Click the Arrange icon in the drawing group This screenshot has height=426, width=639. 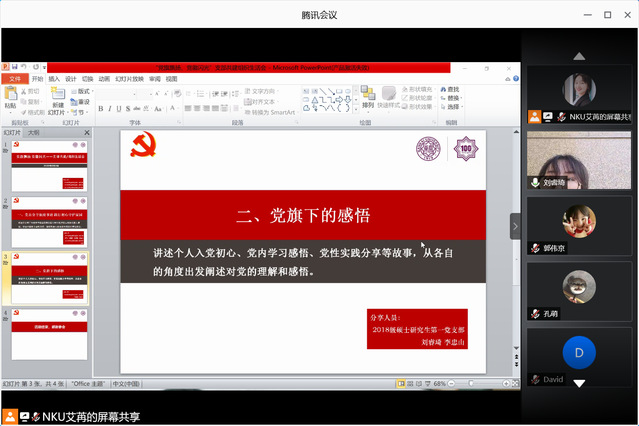click(367, 97)
